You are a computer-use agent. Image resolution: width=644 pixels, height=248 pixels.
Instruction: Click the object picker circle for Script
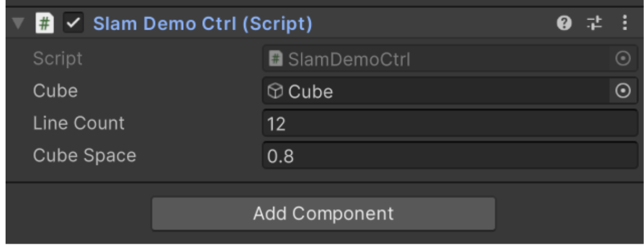623,59
